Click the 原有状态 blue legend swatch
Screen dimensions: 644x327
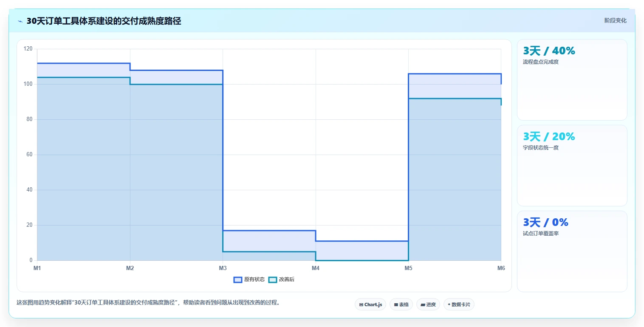[x=238, y=279]
